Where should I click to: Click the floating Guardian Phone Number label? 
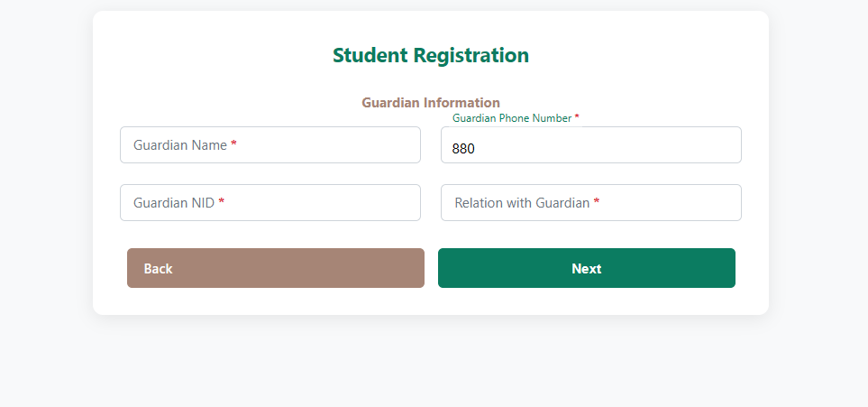(511, 118)
